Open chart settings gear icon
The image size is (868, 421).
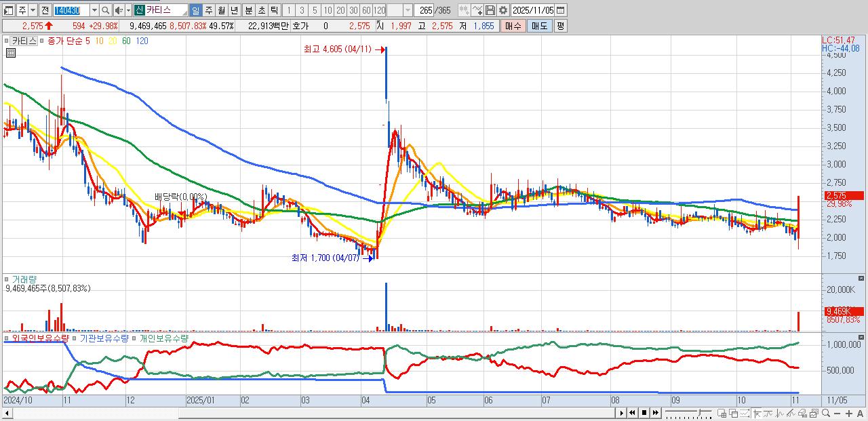pos(503,10)
